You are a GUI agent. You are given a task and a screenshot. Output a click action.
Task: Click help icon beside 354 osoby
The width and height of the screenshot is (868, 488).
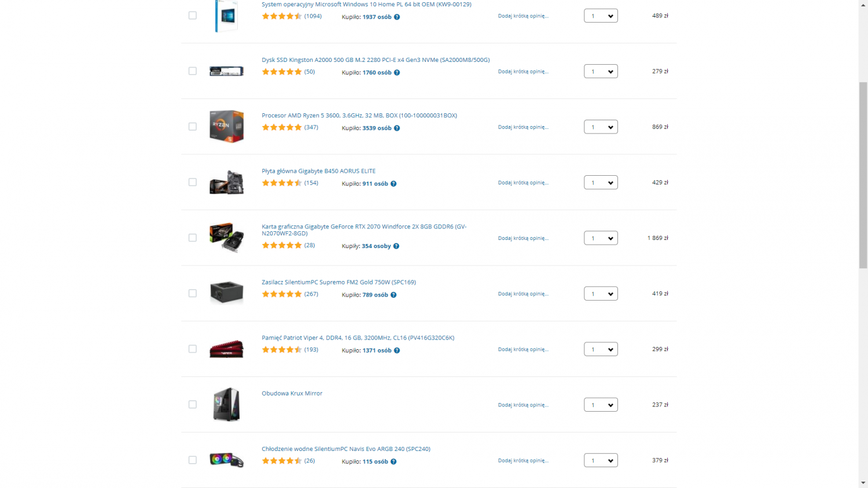(396, 246)
